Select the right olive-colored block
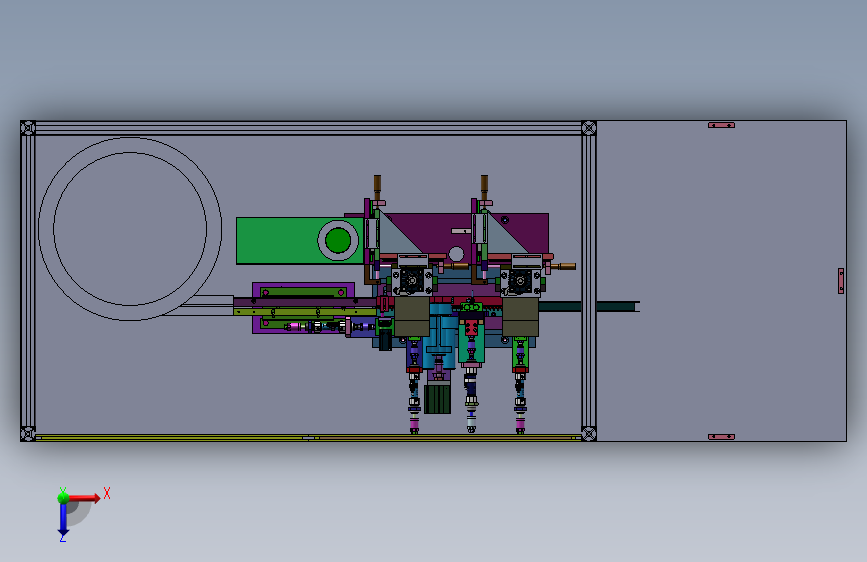Image resolution: width=867 pixels, height=562 pixels. [520, 317]
